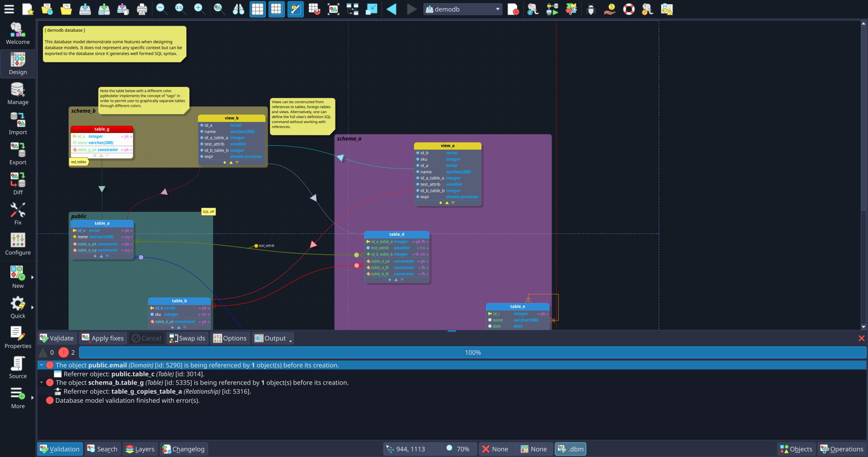Select the Fix tool in the sidebar

click(x=18, y=213)
